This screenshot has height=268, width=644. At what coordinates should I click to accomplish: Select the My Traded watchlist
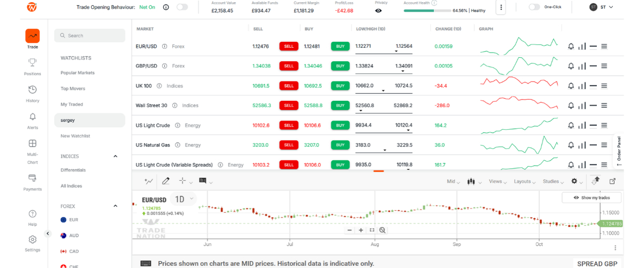(72, 105)
